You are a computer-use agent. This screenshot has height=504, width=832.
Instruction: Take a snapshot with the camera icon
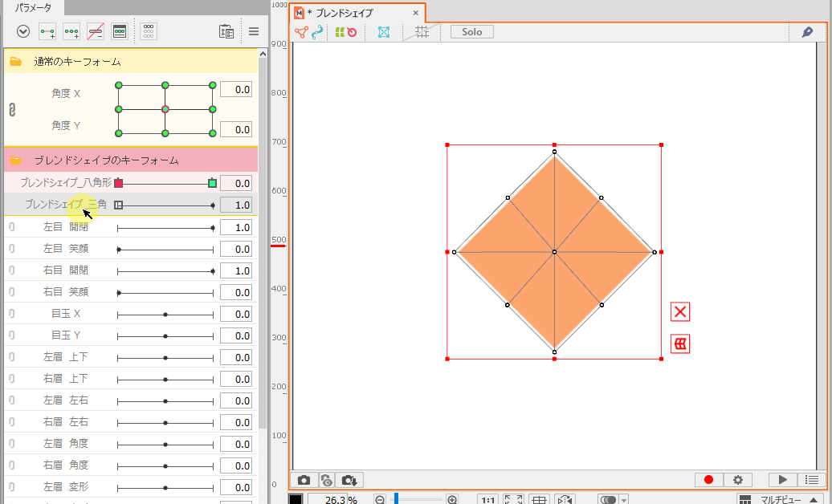(304, 479)
